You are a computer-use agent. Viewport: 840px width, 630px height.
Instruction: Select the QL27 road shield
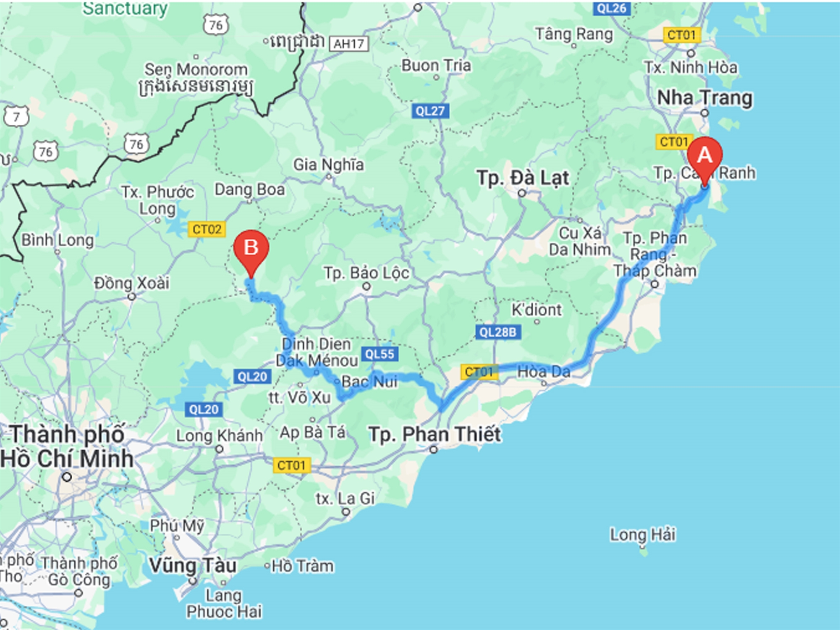[x=430, y=111]
